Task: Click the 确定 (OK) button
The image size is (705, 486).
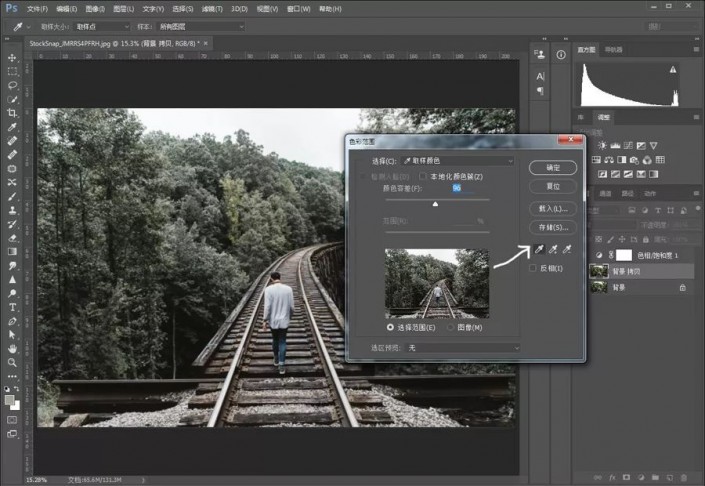Action: click(x=553, y=167)
